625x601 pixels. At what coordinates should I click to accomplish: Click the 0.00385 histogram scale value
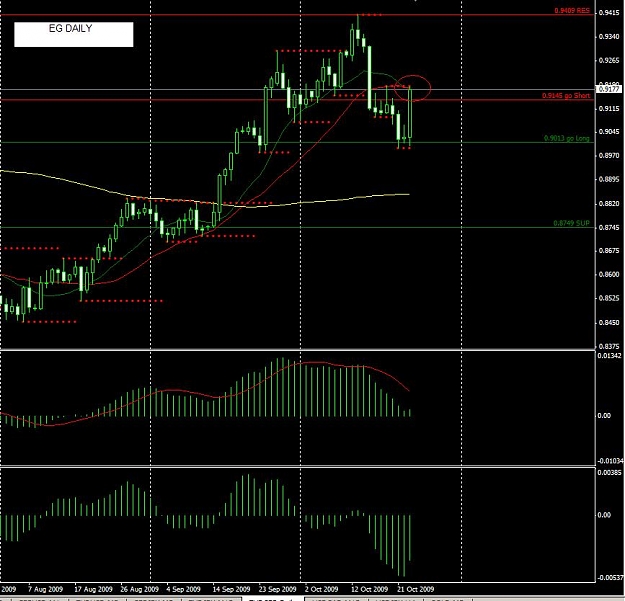tap(609, 473)
